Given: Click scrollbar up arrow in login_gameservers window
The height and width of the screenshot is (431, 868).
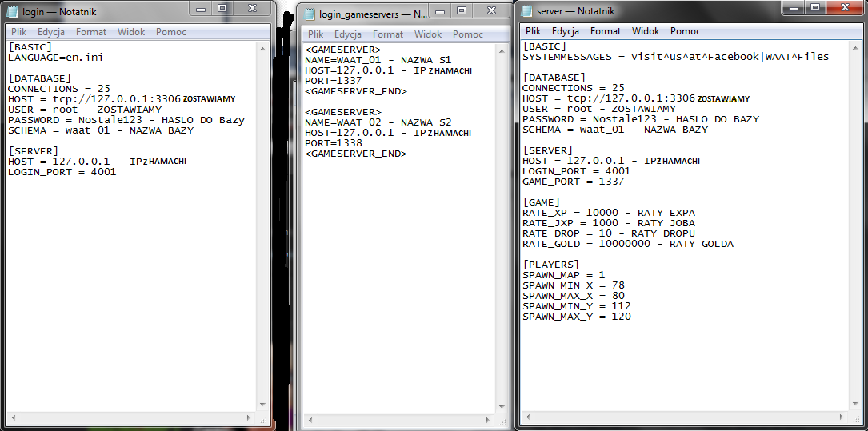Looking at the screenshot, I should [501, 50].
